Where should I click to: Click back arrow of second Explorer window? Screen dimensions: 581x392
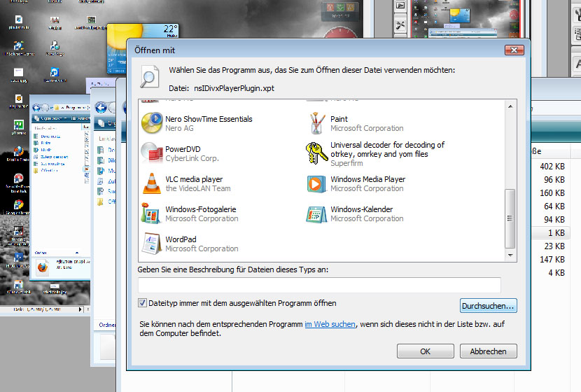click(x=101, y=108)
